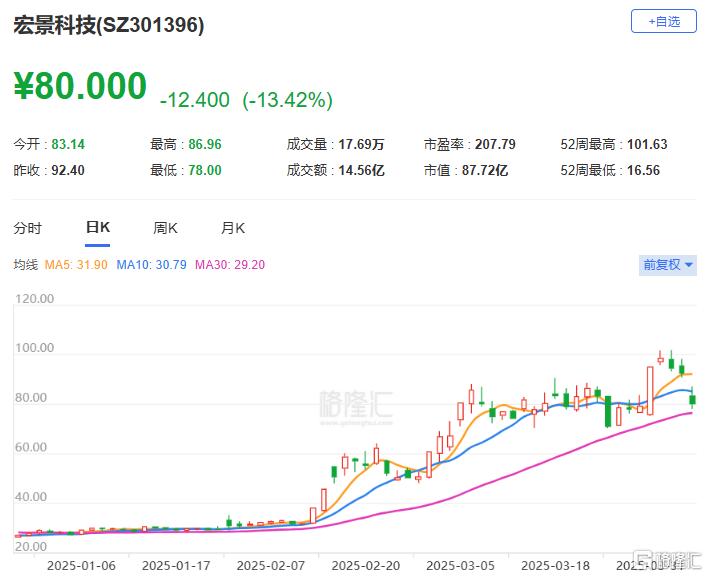Image resolution: width=708 pixels, height=577 pixels.
Task: Click the last green candlestick near 80
Action: point(692,400)
